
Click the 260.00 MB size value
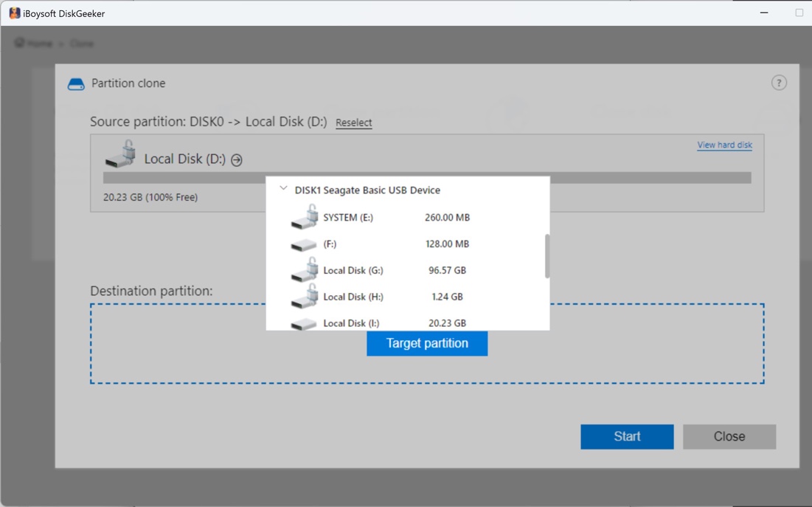(448, 217)
